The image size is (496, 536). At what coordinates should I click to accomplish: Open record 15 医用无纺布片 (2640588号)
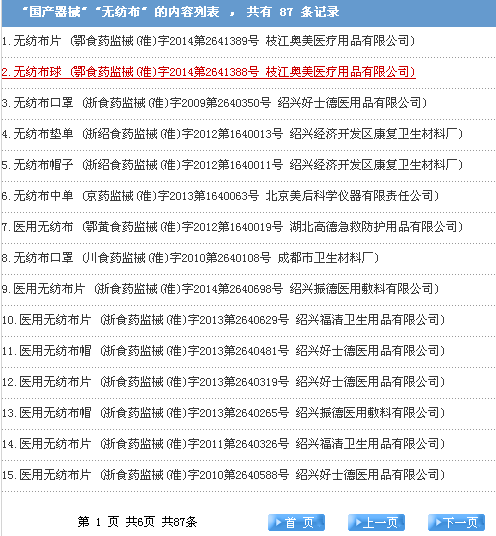[x=223, y=475]
